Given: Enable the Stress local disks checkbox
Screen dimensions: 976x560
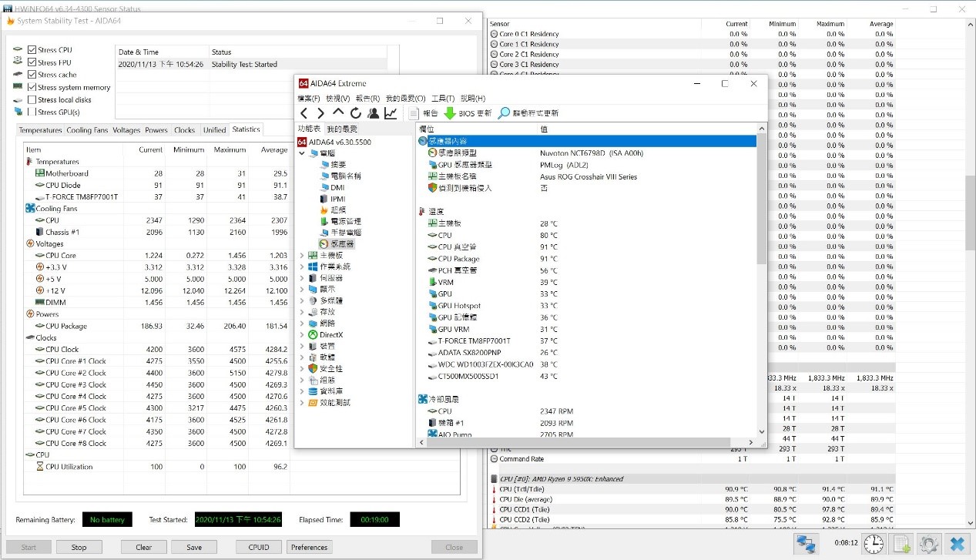Looking at the screenshot, I should coord(32,99).
